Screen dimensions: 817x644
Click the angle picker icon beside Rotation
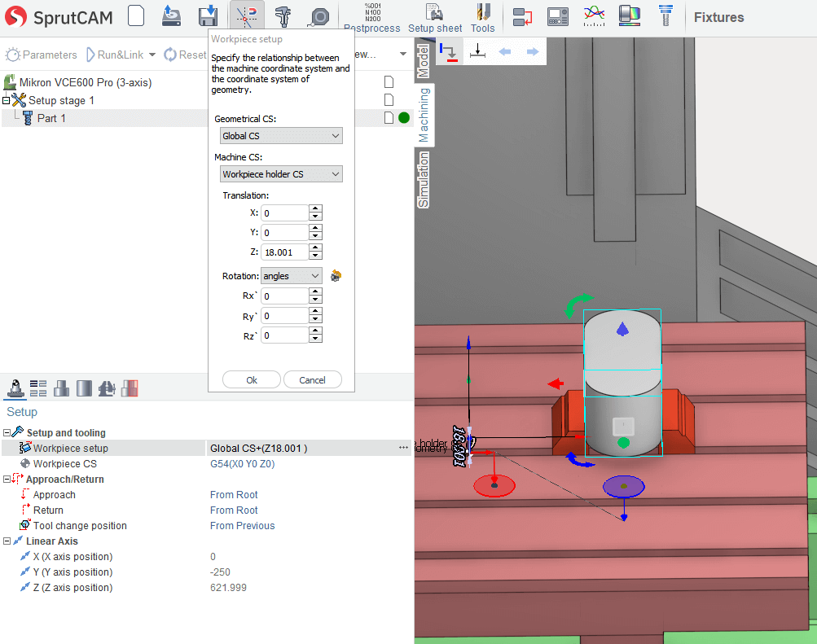[x=336, y=276]
